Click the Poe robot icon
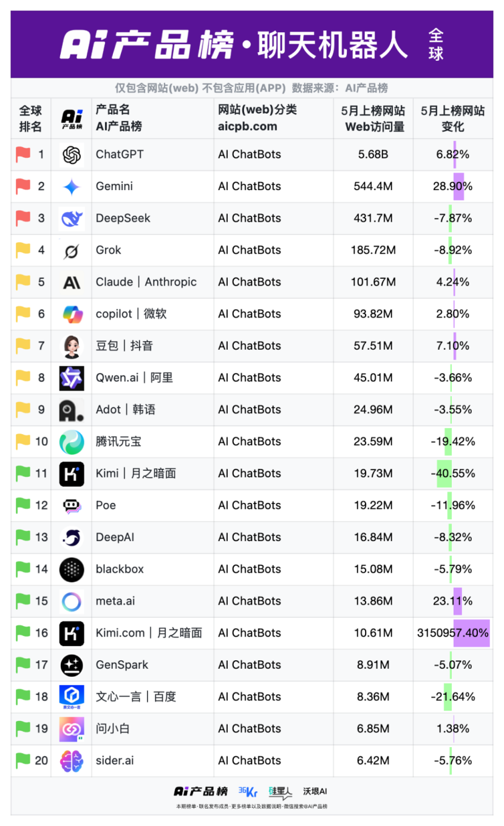This screenshot has width=504, height=826. (72, 505)
